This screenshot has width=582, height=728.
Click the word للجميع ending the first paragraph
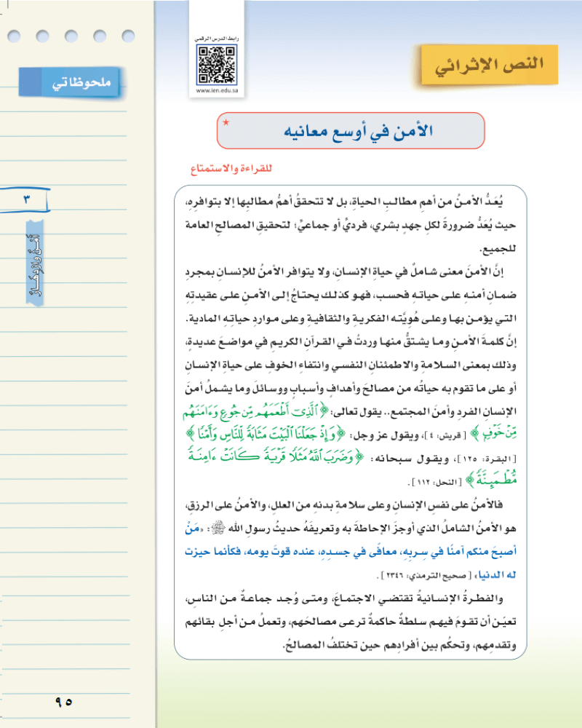click(x=499, y=248)
